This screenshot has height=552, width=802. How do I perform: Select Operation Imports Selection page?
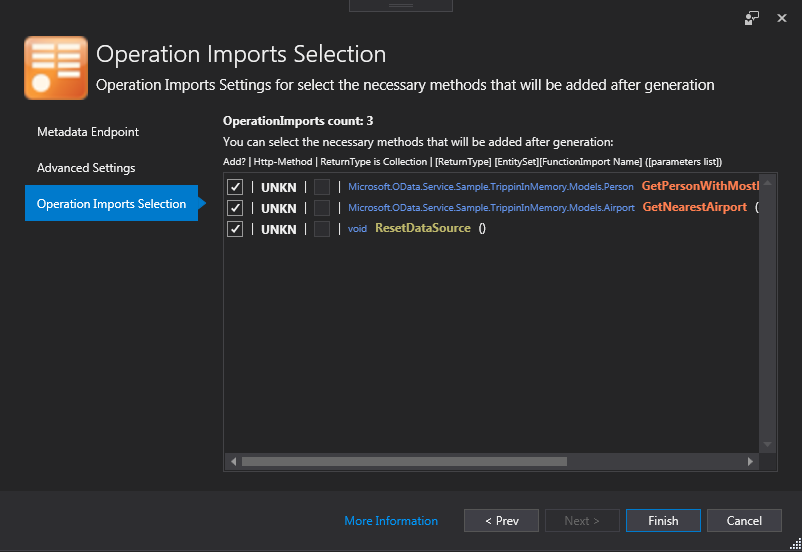click(111, 204)
